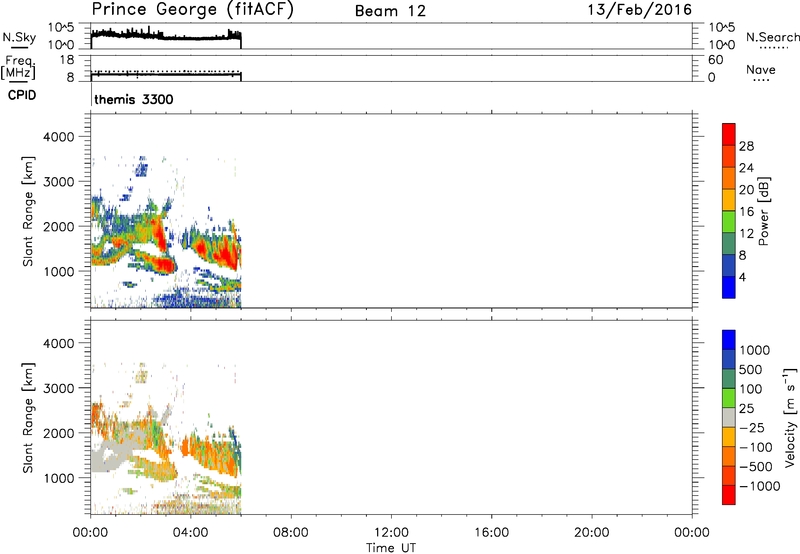Click the 'Beam 12' header label
Screen dimensions: 800x554
pos(390,11)
